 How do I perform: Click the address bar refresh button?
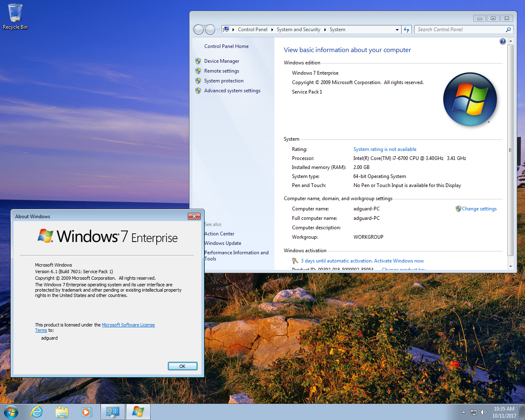point(406,30)
